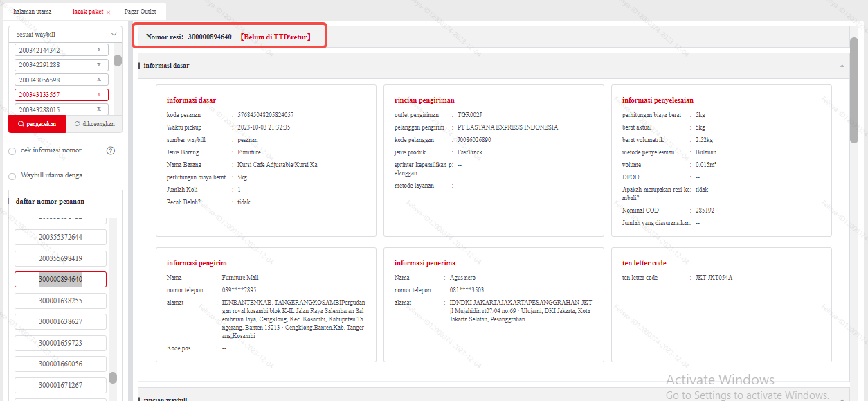The height and width of the screenshot is (401, 868).
Task: Click PT LASTANA EXPRESS INDONESIA text
Action: (507, 127)
